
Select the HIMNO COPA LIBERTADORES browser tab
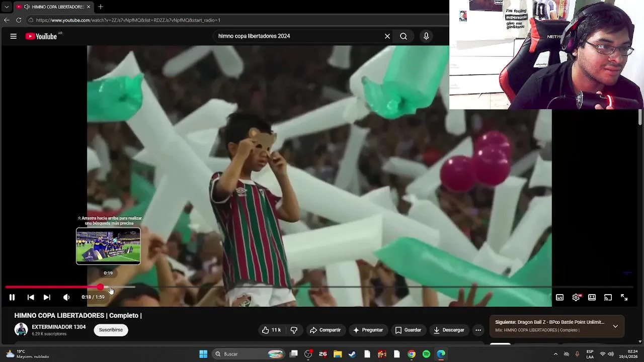click(x=53, y=7)
